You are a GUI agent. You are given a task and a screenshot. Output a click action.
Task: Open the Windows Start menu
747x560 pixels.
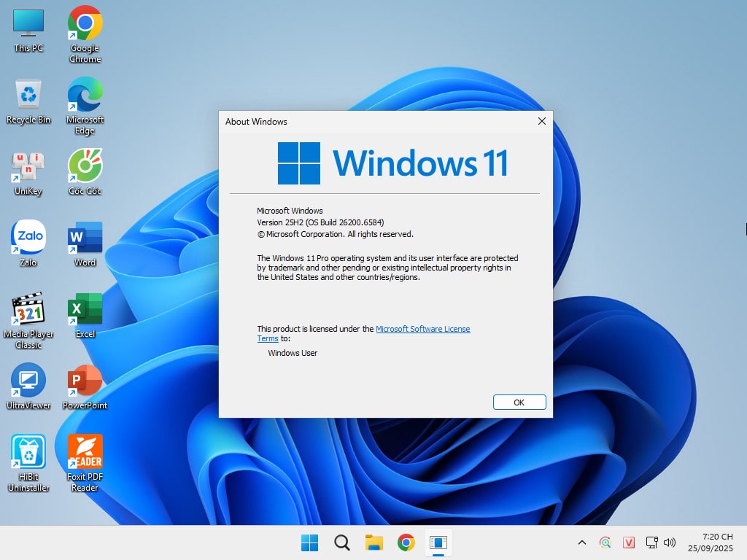(309, 542)
